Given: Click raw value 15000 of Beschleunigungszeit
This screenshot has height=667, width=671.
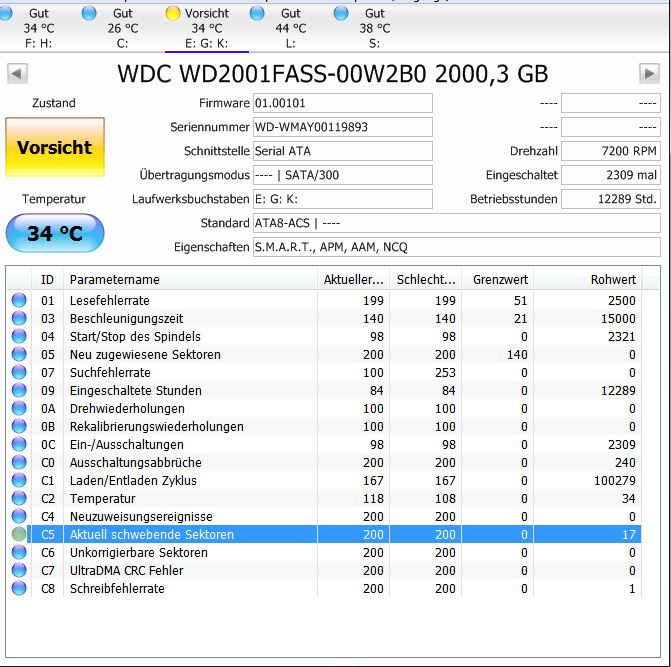Looking at the screenshot, I should pyautogui.click(x=618, y=319).
